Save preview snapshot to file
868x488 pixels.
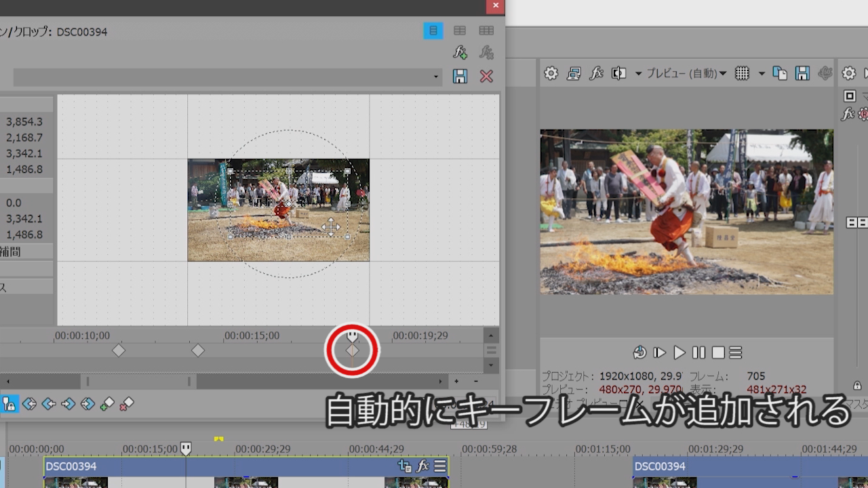click(802, 73)
